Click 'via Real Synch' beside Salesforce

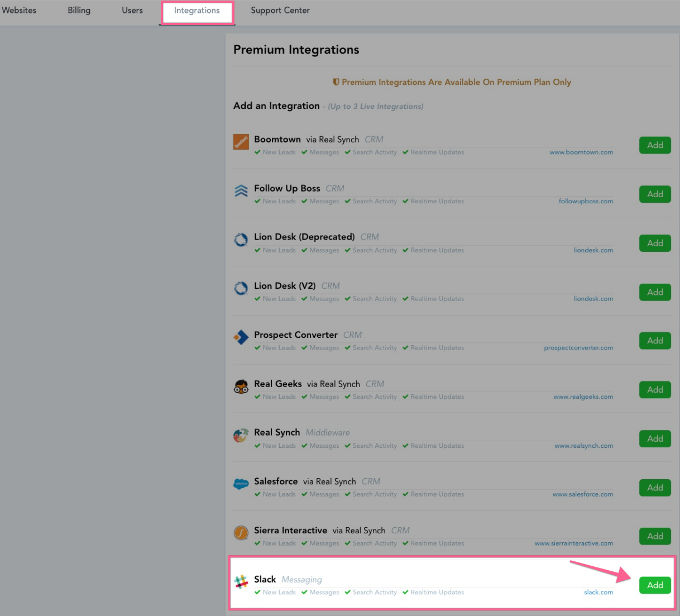[x=329, y=482]
